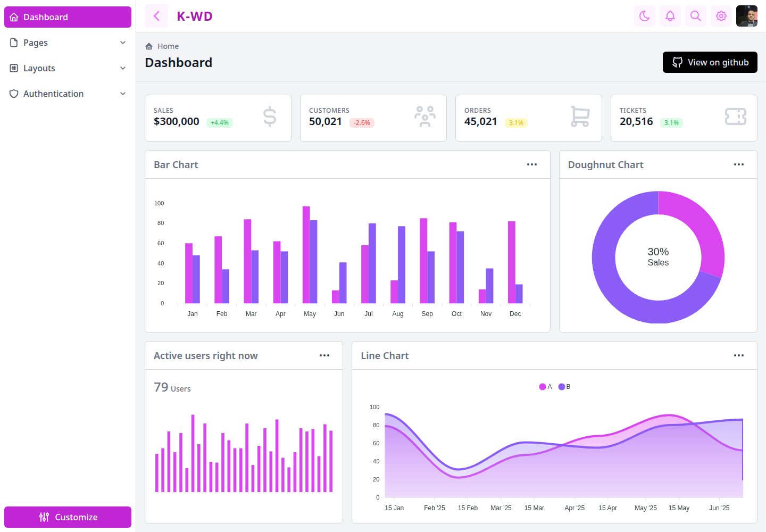Open Bar Chart options menu (three dots)
The height and width of the screenshot is (532, 766).
pyautogui.click(x=532, y=164)
